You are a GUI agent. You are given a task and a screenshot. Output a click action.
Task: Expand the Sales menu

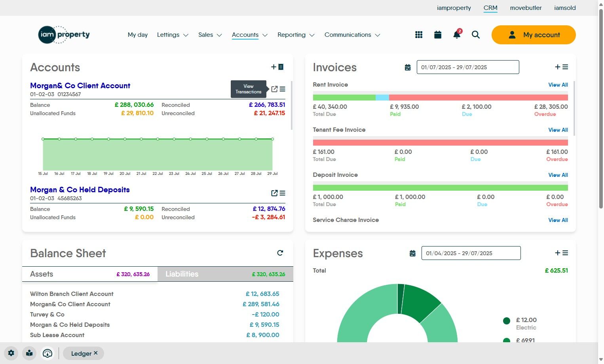[210, 35]
